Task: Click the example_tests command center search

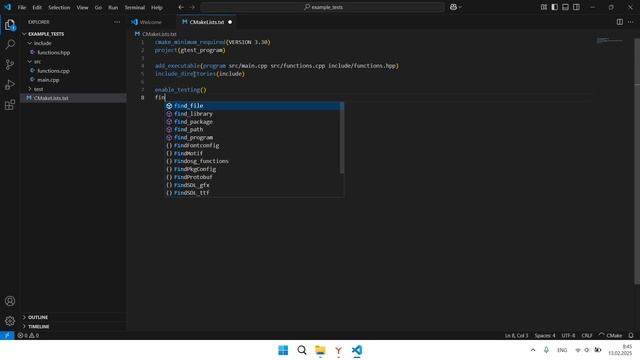Action: (x=322, y=7)
